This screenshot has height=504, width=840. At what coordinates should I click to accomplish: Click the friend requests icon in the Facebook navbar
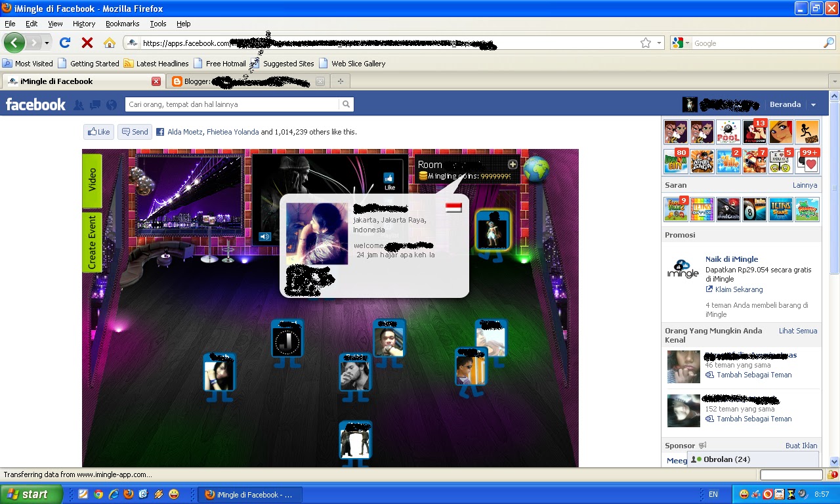79,104
